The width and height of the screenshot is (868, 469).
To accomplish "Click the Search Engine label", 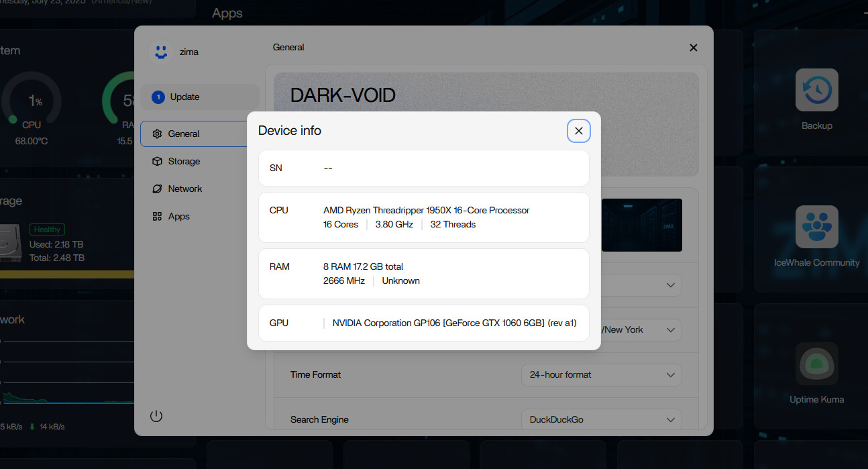I will point(319,419).
